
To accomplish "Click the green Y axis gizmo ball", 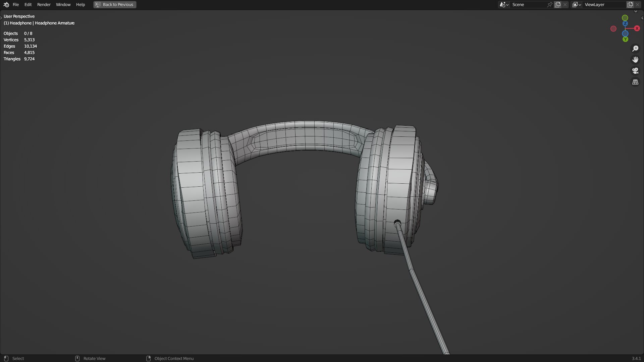I will coord(625,39).
